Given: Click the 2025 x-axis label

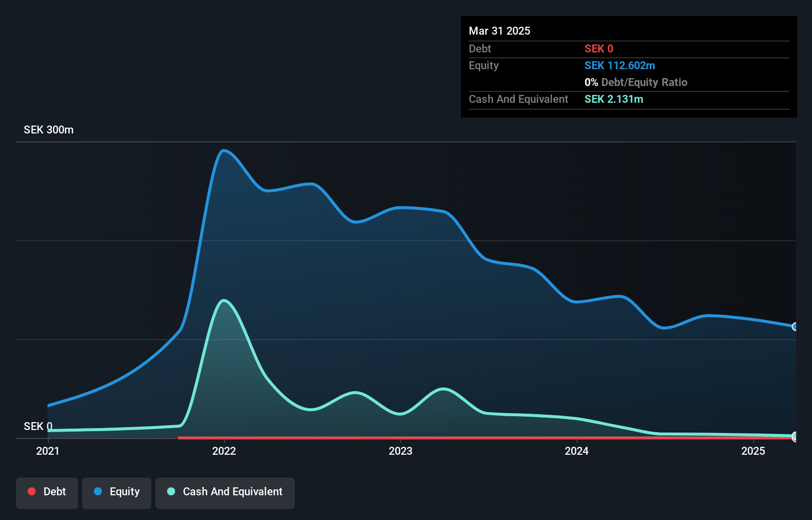Looking at the screenshot, I should tap(753, 451).
